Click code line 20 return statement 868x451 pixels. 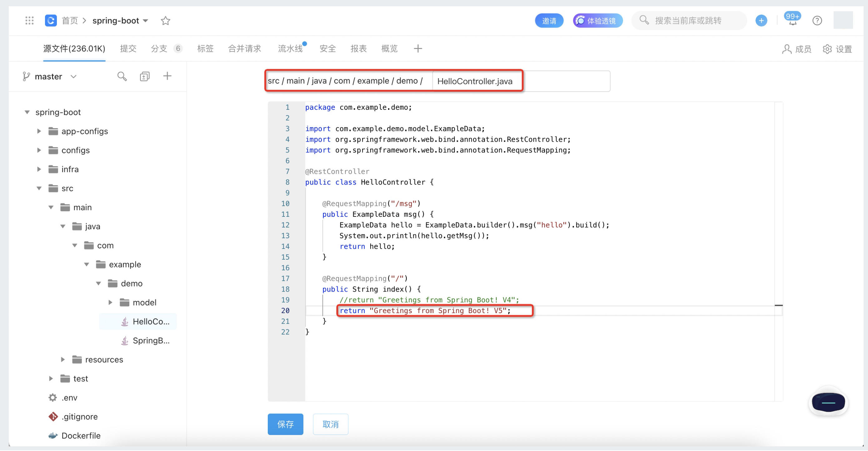click(425, 311)
